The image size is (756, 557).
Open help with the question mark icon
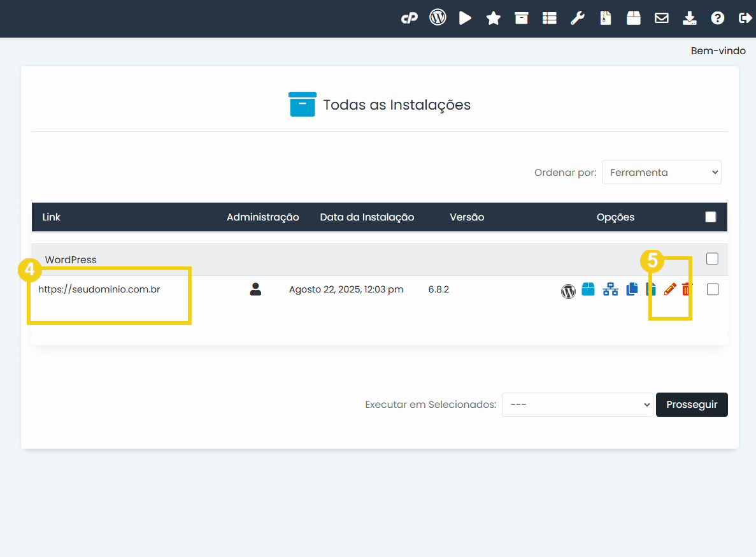coord(718,18)
